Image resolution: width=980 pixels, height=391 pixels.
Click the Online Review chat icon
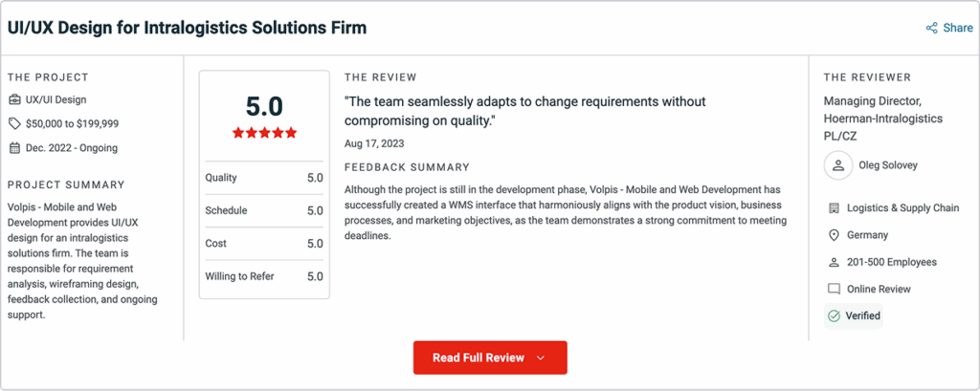(834, 289)
